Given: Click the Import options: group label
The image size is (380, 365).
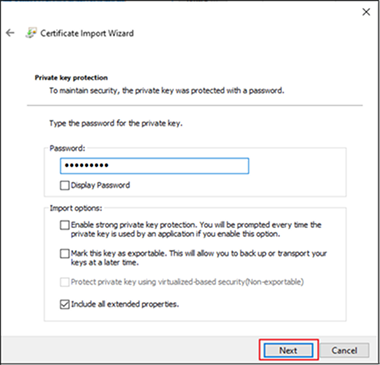Looking at the screenshot, I should point(76,208).
